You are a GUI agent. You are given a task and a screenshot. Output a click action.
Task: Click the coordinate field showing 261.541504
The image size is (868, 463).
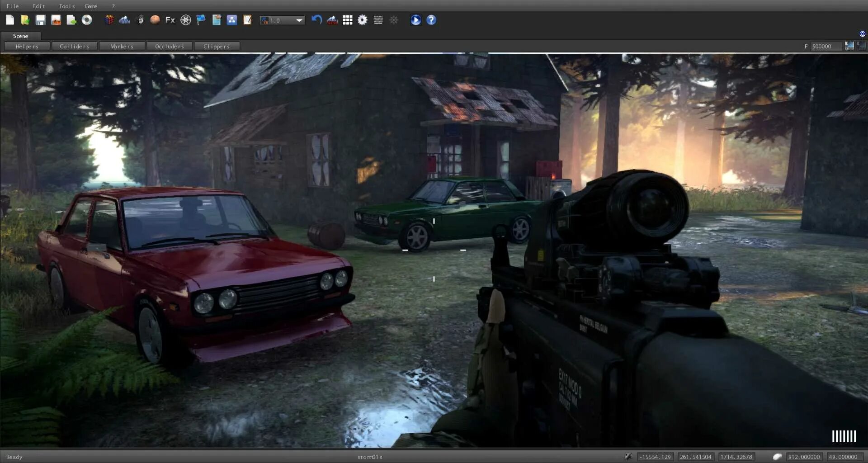(x=696, y=457)
